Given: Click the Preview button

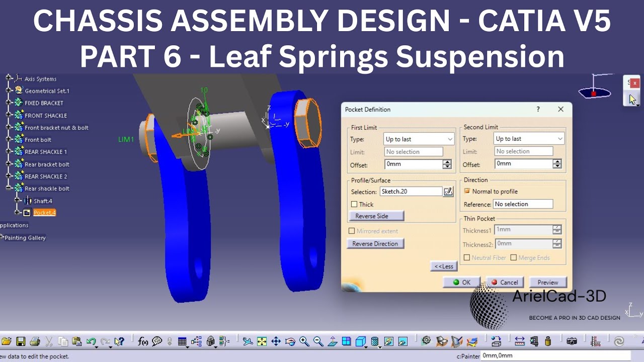Looking at the screenshot, I should [547, 282].
